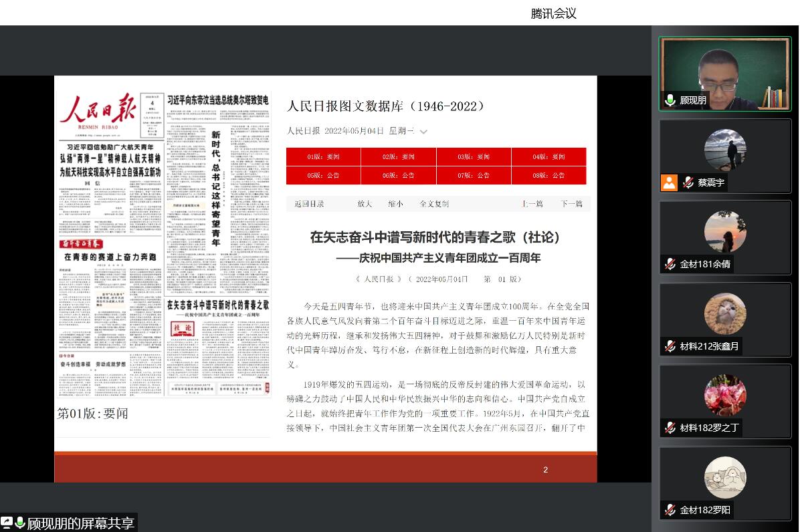Go to the next article with 下一篇
Image resolution: width=800 pixels, height=532 pixels.
(571, 204)
